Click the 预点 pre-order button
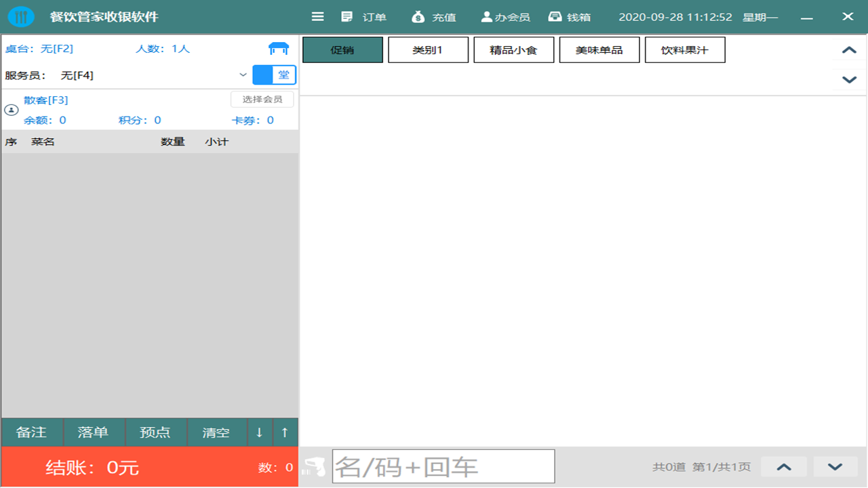This screenshot has width=868, height=488. 155,432
